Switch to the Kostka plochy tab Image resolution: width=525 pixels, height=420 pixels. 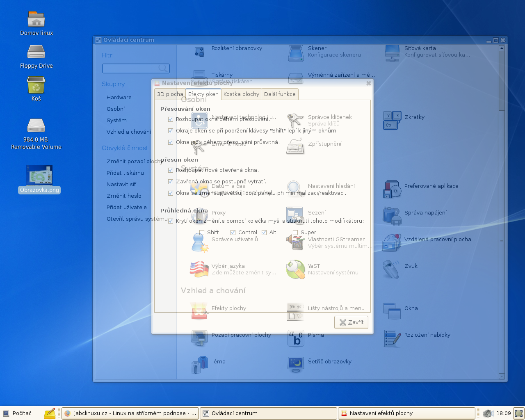click(241, 94)
